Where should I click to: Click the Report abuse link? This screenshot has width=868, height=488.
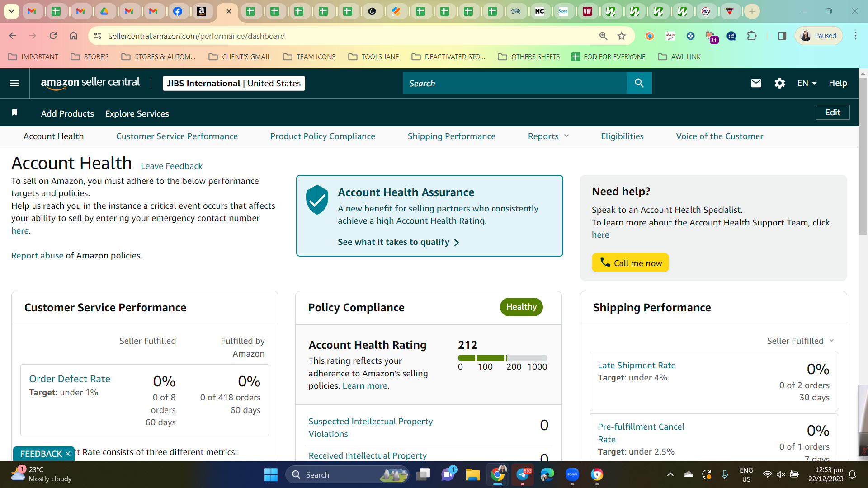tap(37, 255)
